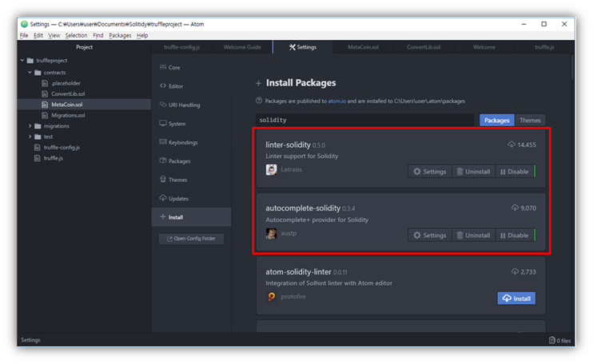This screenshot has width=593, height=364.
Task: Open the Selection menu
Action: point(76,35)
